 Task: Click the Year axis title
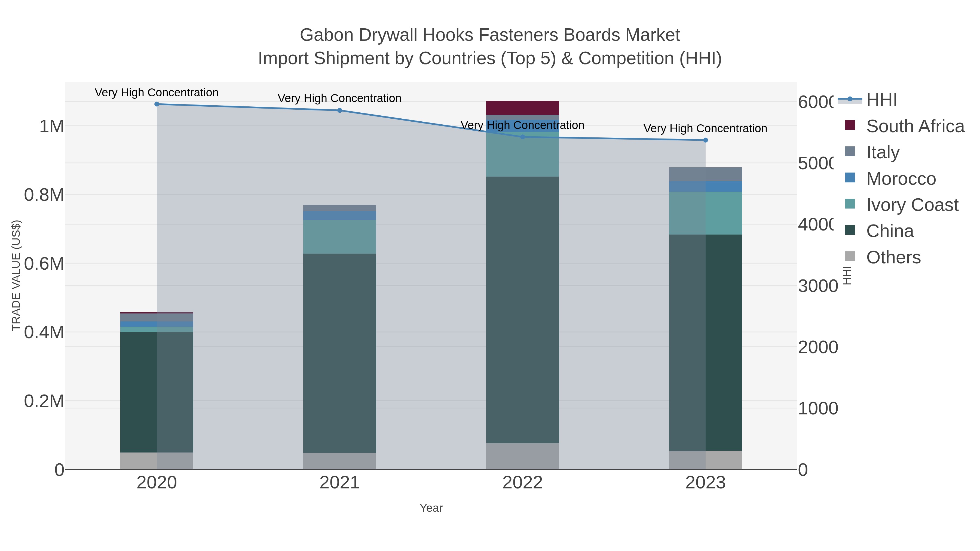(431, 508)
